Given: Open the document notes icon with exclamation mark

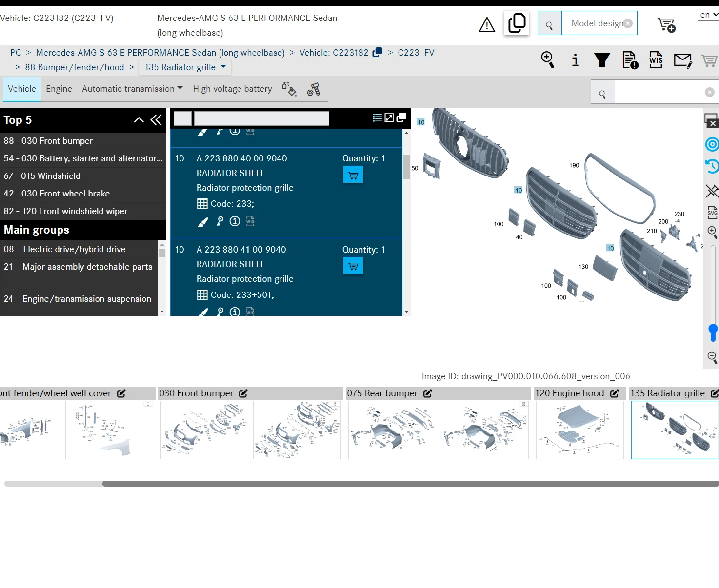Looking at the screenshot, I should 630,60.
